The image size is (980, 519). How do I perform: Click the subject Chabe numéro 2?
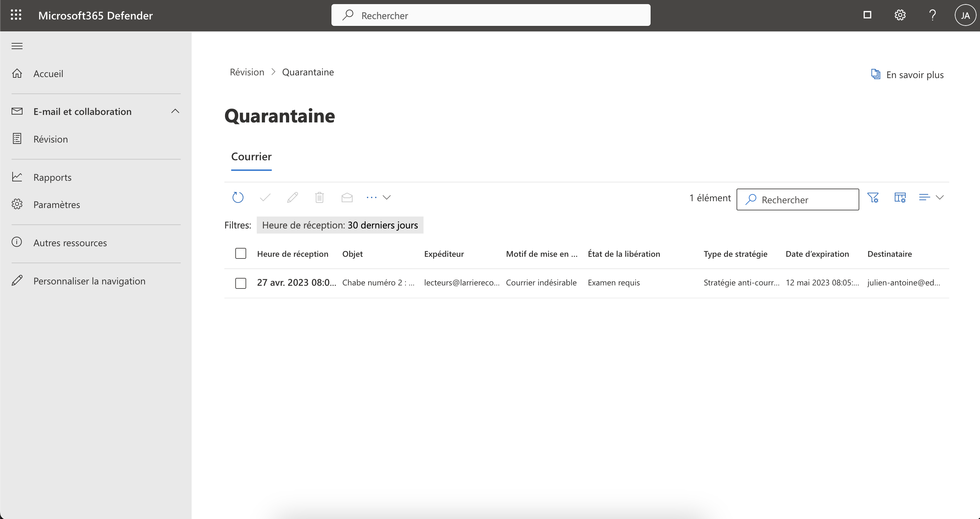coord(378,282)
